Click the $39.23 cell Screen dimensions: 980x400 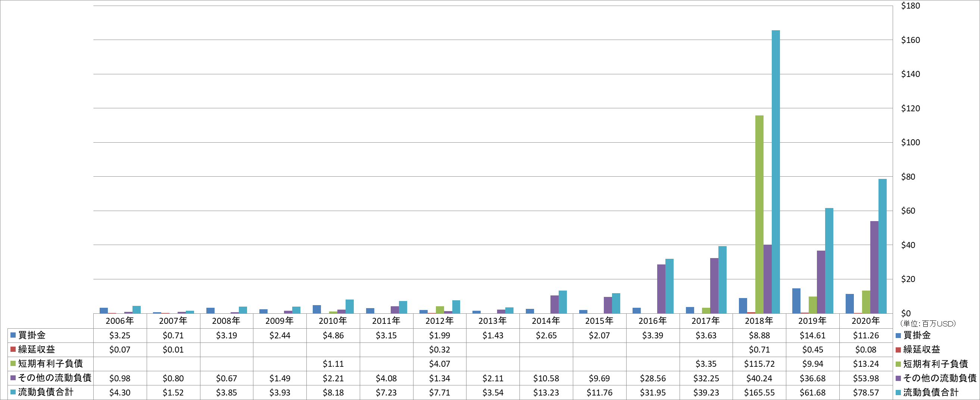coord(706,393)
